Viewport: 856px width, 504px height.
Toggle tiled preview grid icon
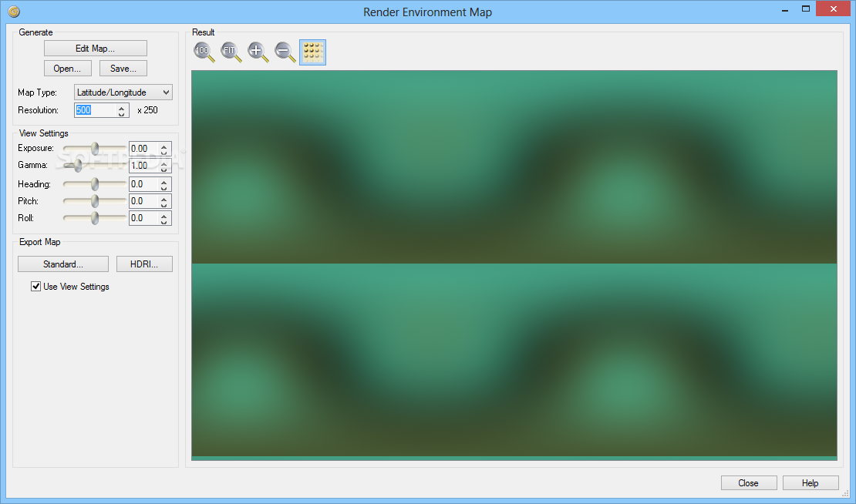313,52
